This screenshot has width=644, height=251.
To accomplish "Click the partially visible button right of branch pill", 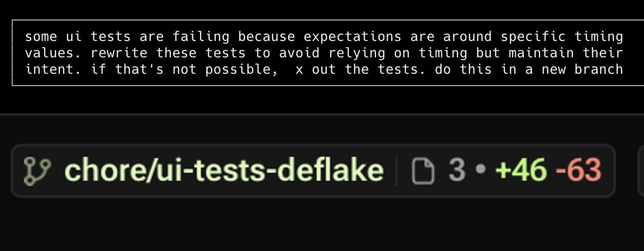I will [x=640, y=171].
